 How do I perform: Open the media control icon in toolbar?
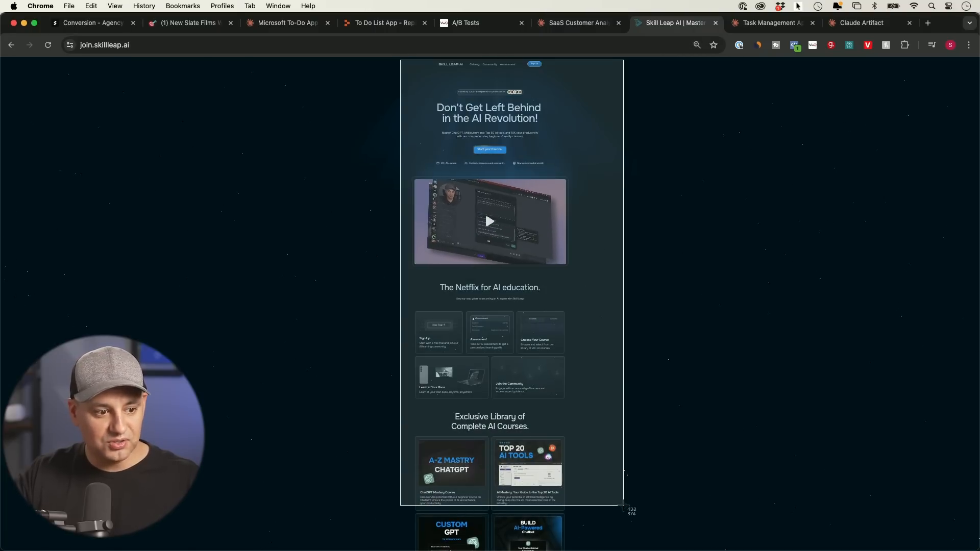[x=932, y=45]
